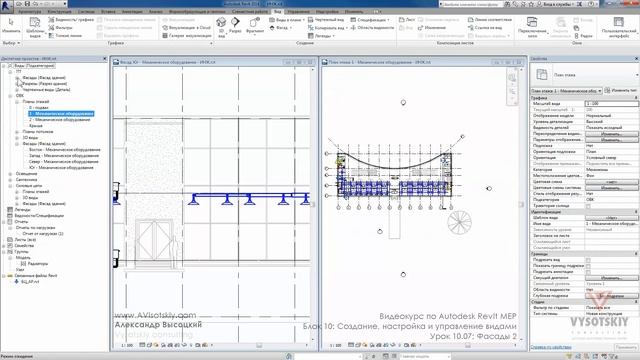Click the Фасад Юг view vertical scrollbar

pos(313,204)
